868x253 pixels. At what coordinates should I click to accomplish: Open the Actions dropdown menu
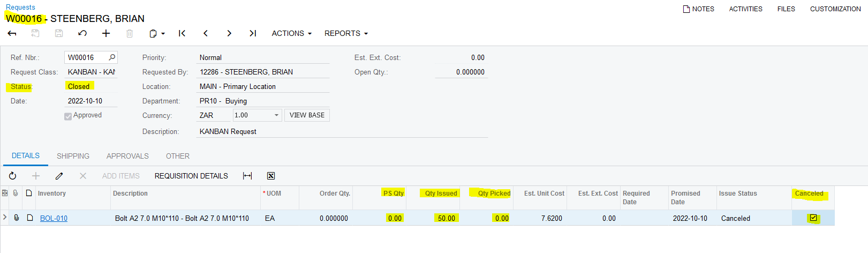click(x=291, y=33)
